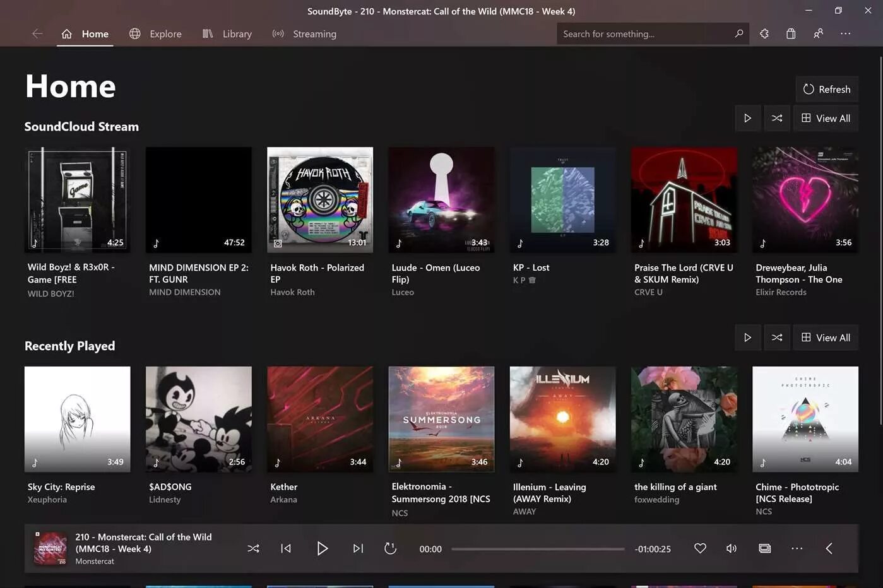This screenshot has width=883, height=588.
Task: Play all SoundCloud Stream tracks
Action: (747, 118)
